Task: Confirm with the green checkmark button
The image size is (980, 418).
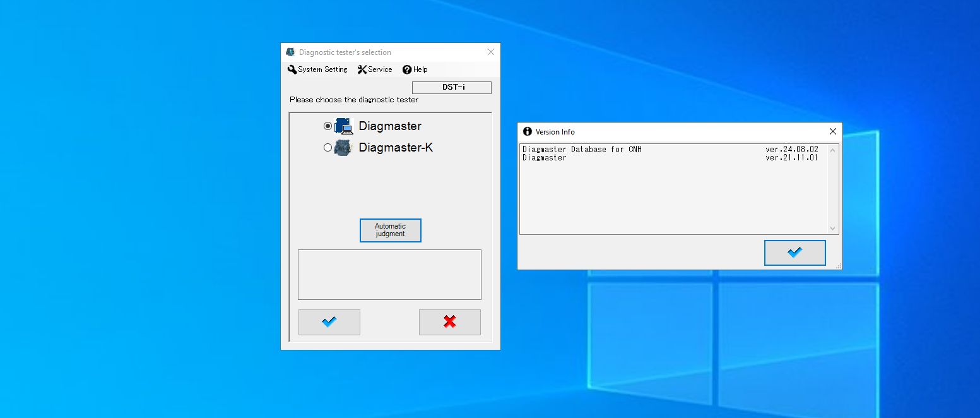Action: (329, 322)
